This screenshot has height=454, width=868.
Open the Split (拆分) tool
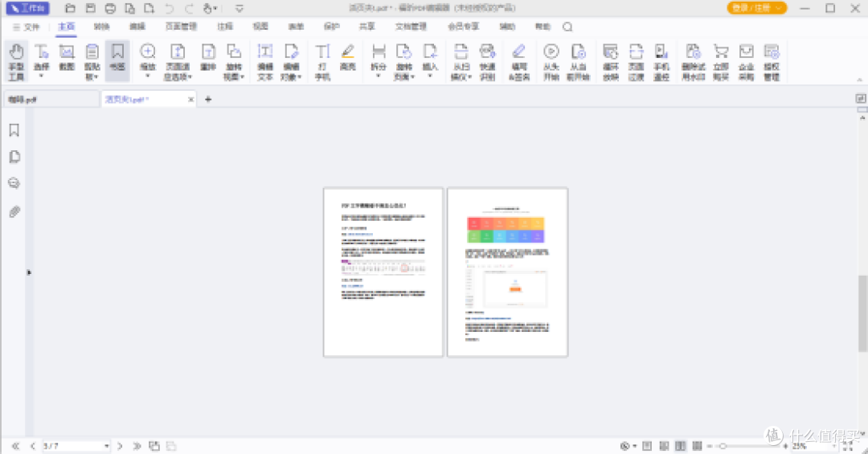click(379, 60)
